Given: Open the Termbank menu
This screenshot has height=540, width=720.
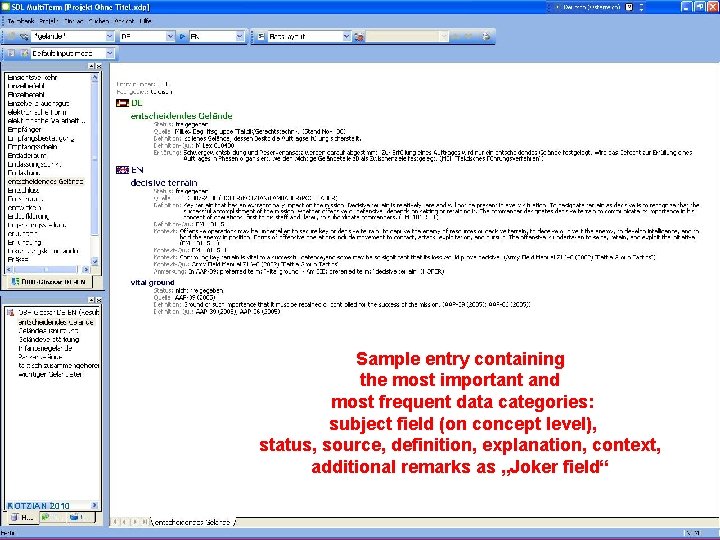Looking at the screenshot, I should (21, 21).
